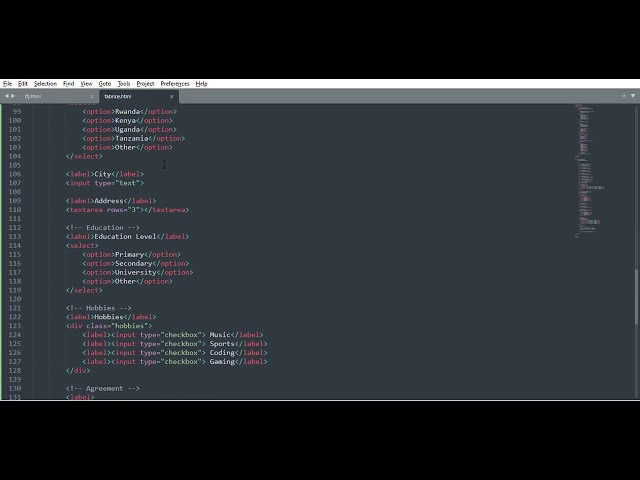Open the View menu

86,84
